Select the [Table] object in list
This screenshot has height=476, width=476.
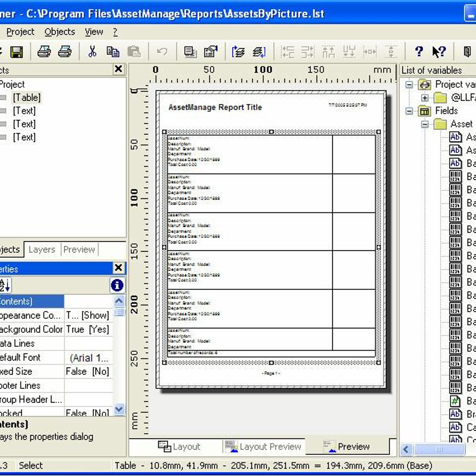27,98
